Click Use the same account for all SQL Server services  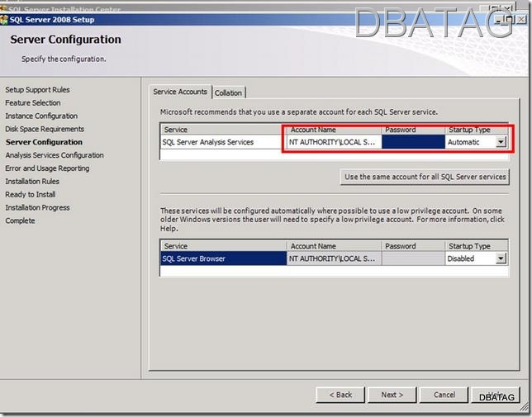point(425,177)
